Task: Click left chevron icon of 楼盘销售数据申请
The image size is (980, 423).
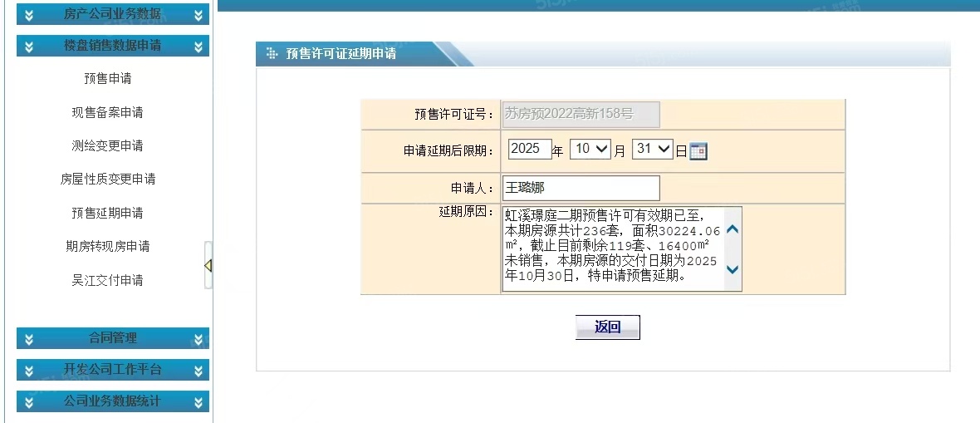Action: click(29, 46)
